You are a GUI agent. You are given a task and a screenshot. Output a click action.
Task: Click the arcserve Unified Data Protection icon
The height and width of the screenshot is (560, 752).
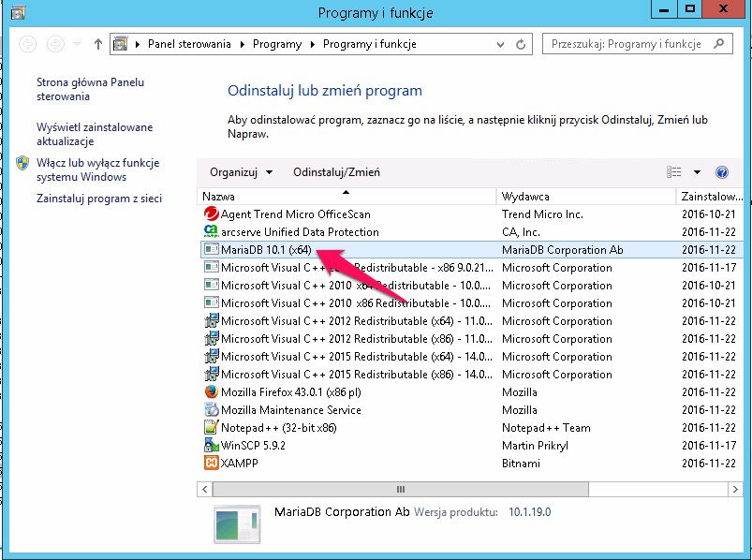click(211, 232)
